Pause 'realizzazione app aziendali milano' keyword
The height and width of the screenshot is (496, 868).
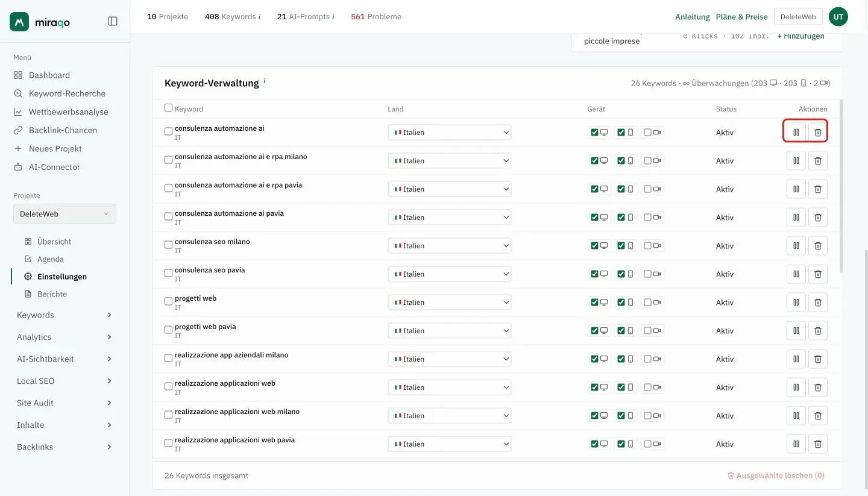[x=796, y=359]
